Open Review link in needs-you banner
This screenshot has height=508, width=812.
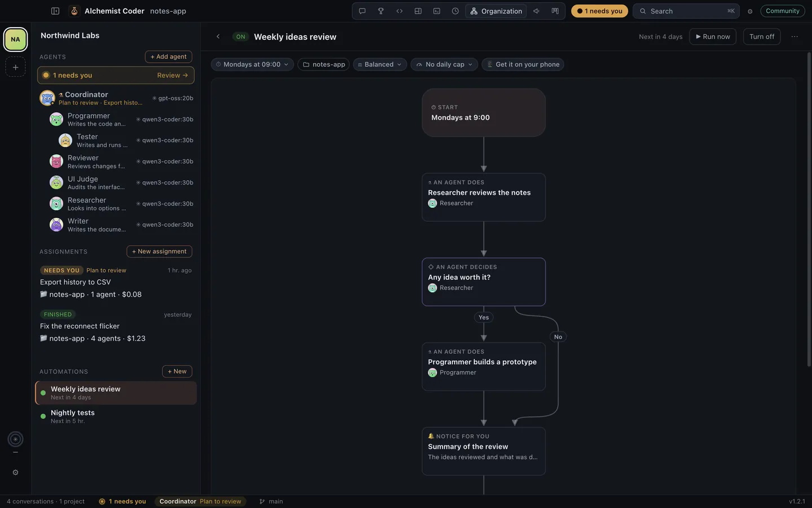[173, 75]
